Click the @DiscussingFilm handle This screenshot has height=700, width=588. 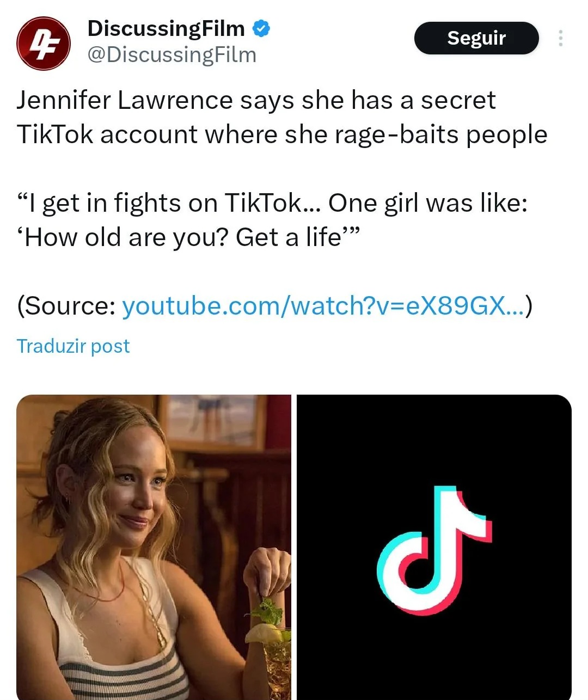coord(171,55)
